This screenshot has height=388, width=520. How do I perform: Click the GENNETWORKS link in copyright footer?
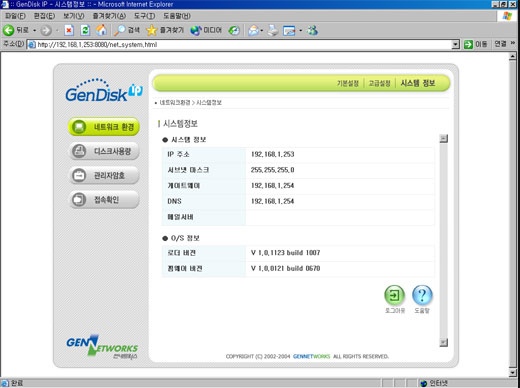click(312, 356)
